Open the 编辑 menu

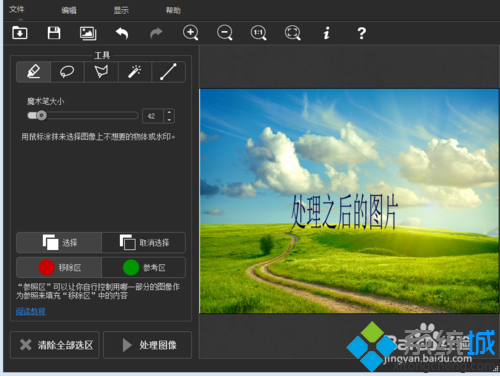[69, 10]
